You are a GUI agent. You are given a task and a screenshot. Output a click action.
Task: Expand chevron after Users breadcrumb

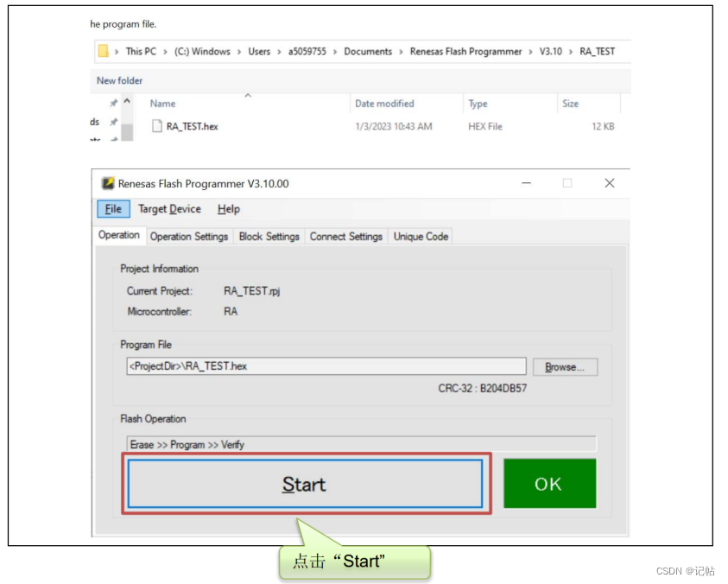(x=279, y=52)
